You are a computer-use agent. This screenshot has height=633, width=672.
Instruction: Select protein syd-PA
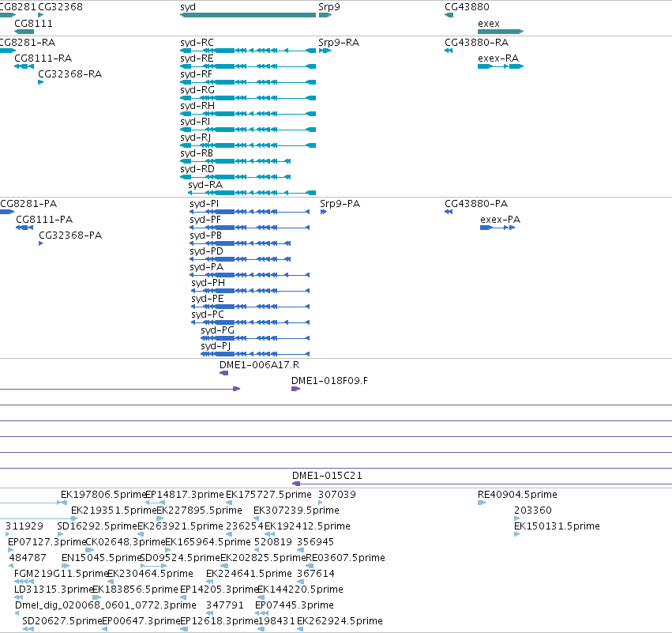pyautogui.click(x=250, y=275)
